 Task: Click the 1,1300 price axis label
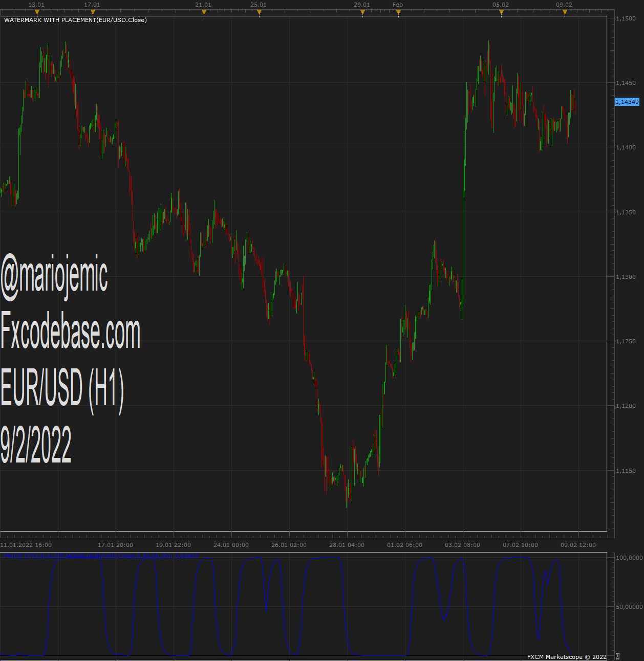tap(626, 277)
